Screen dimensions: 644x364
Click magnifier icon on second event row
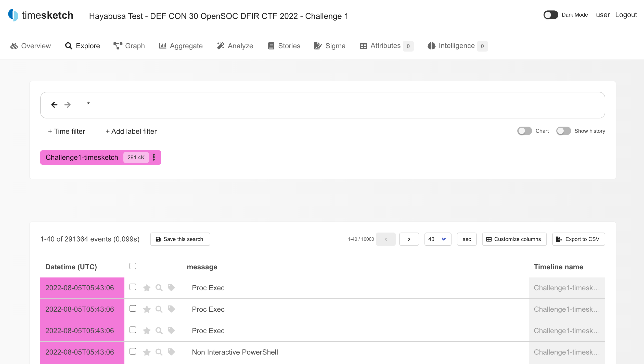[x=159, y=309]
